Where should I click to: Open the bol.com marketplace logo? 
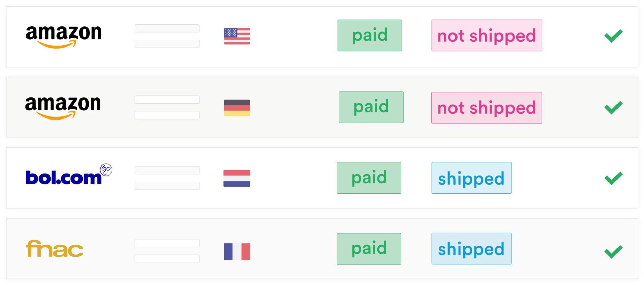(69, 175)
